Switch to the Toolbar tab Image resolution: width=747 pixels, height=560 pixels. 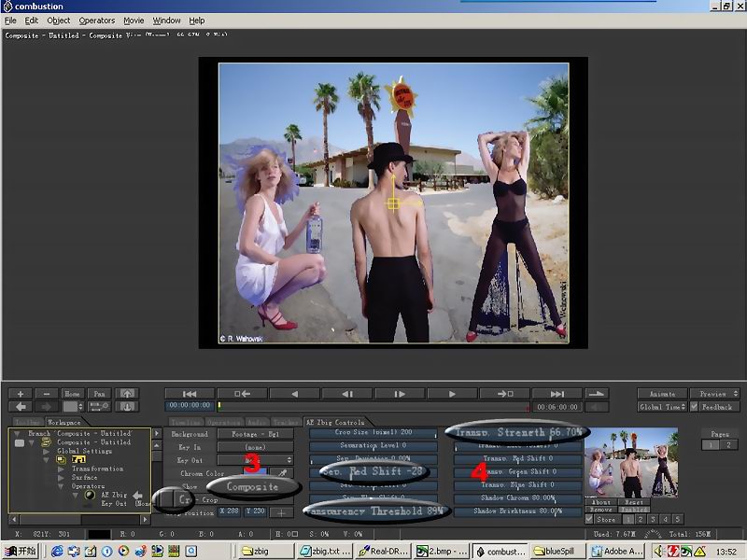[x=27, y=422]
